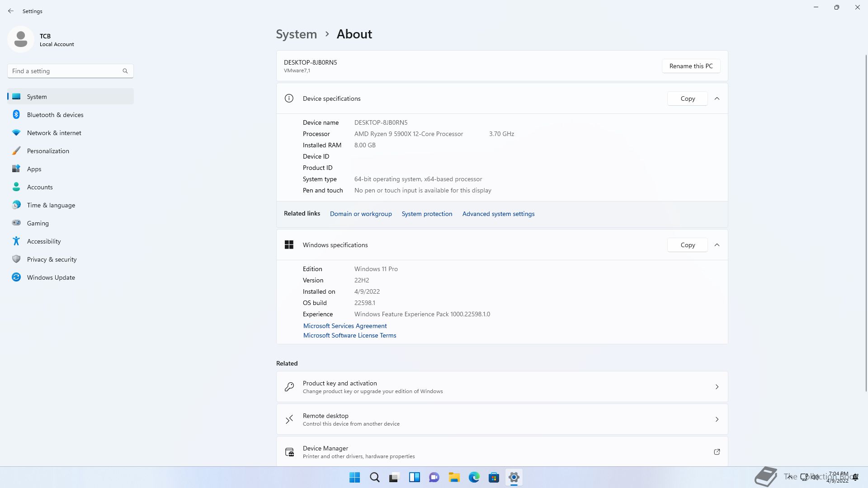
Task: Click the page vertical scrollbar
Action: pos(866,223)
